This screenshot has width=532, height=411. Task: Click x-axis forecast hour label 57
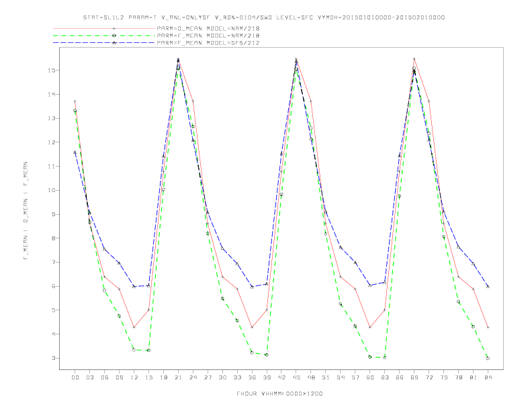[x=355, y=377]
